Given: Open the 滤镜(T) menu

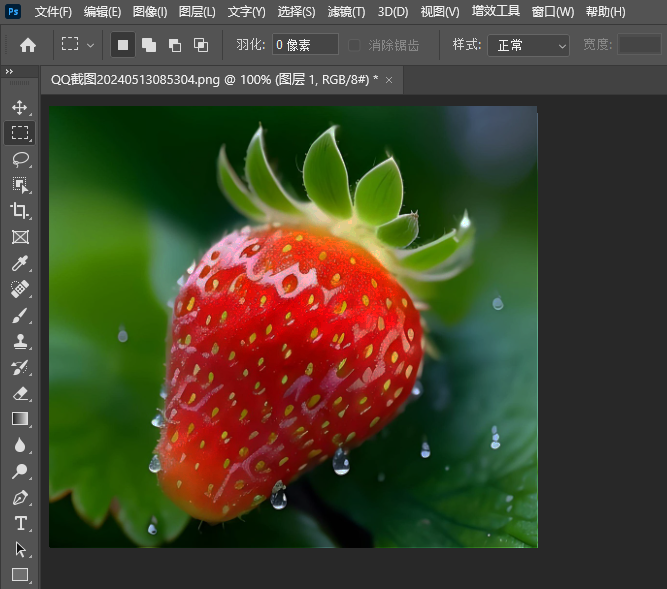Looking at the screenshot, I should pos(346,11).
